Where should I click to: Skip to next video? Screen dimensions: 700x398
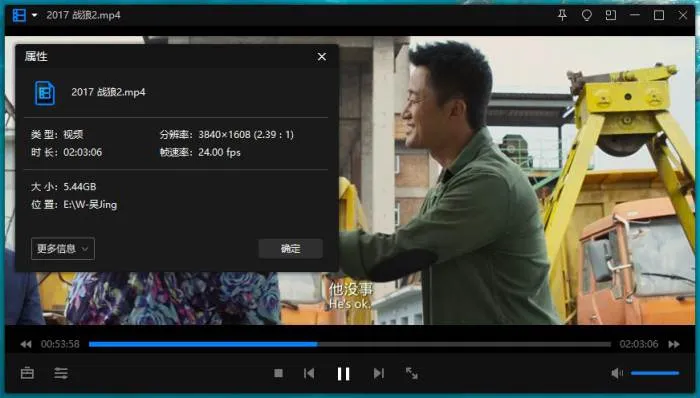[x=379, y=373]
